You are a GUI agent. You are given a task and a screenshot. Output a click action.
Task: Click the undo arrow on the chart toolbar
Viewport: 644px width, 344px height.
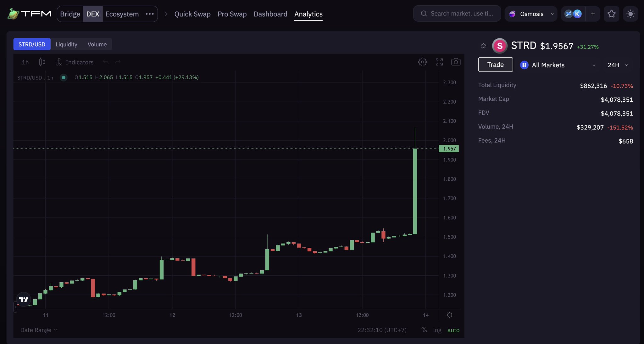(x=106, y=62)
